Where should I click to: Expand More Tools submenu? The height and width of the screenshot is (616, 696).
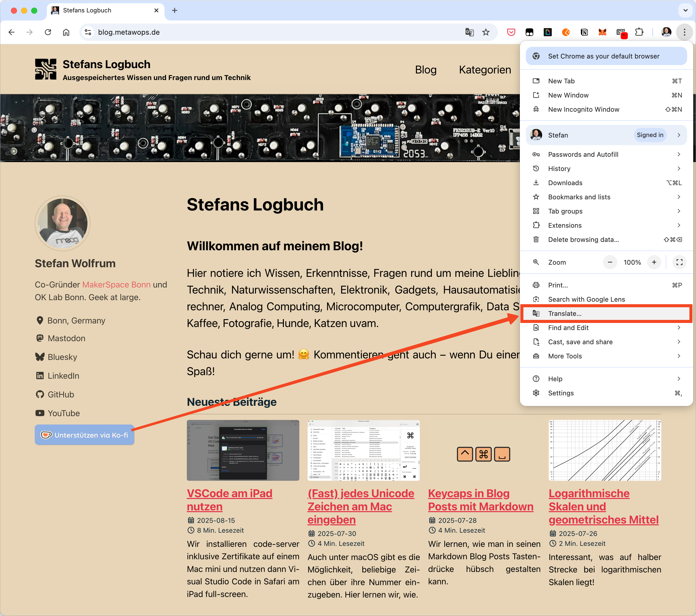pyautogui.click(x=606, y=356)
